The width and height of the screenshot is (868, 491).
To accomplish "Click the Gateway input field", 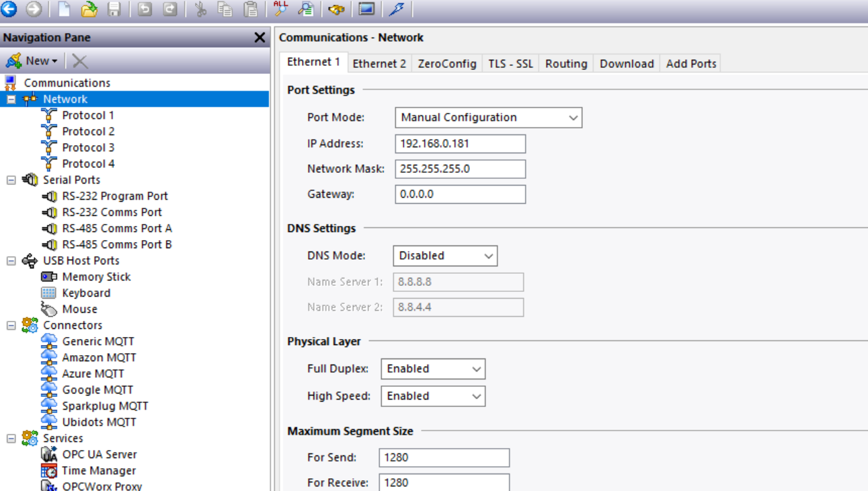I will pyautogui.click(x=461, y=194).
